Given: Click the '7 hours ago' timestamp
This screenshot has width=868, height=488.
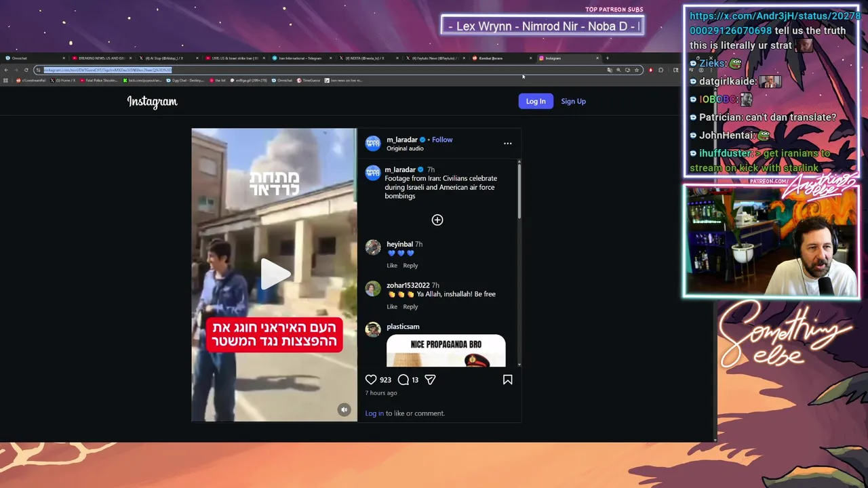Looking at the screenshot, I should 381,393.
